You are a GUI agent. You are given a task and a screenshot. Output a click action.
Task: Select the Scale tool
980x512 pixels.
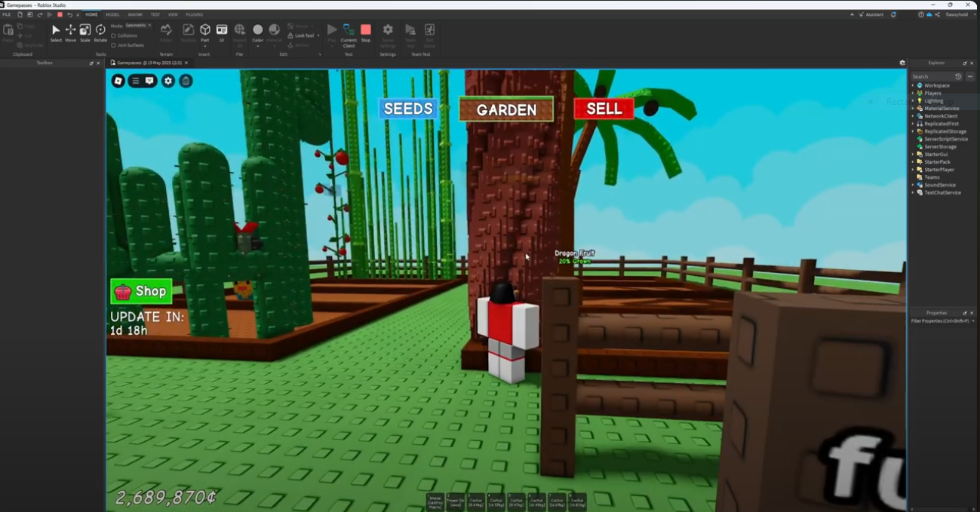85,32
